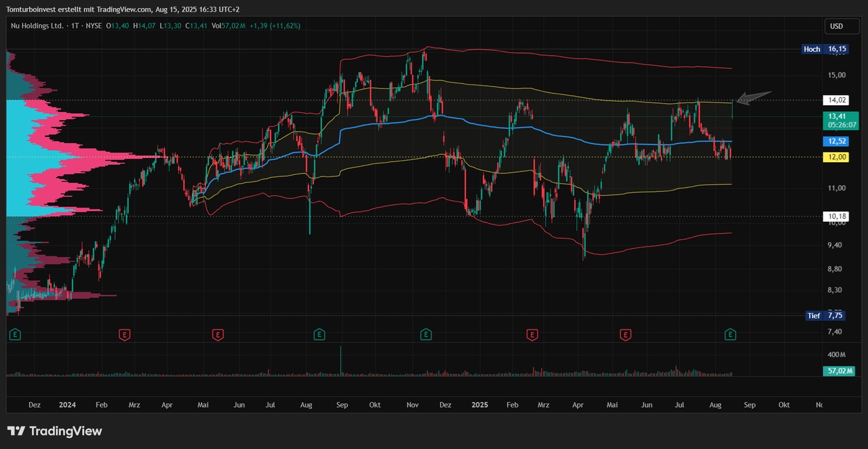Viewport: 868px width, 449px height.
Task: Click the Nu Holdings Ltd. symbol name
Action: (38, 26)
